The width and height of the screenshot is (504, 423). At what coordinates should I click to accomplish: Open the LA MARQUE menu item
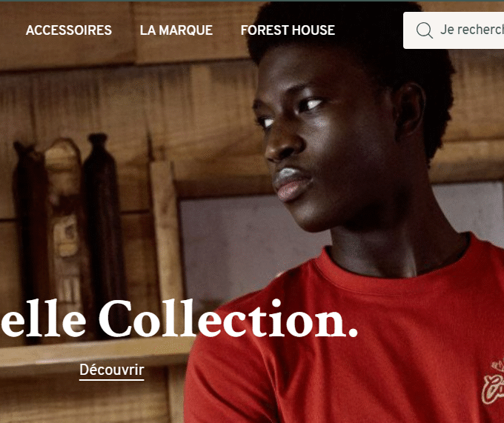coord(176,30)
